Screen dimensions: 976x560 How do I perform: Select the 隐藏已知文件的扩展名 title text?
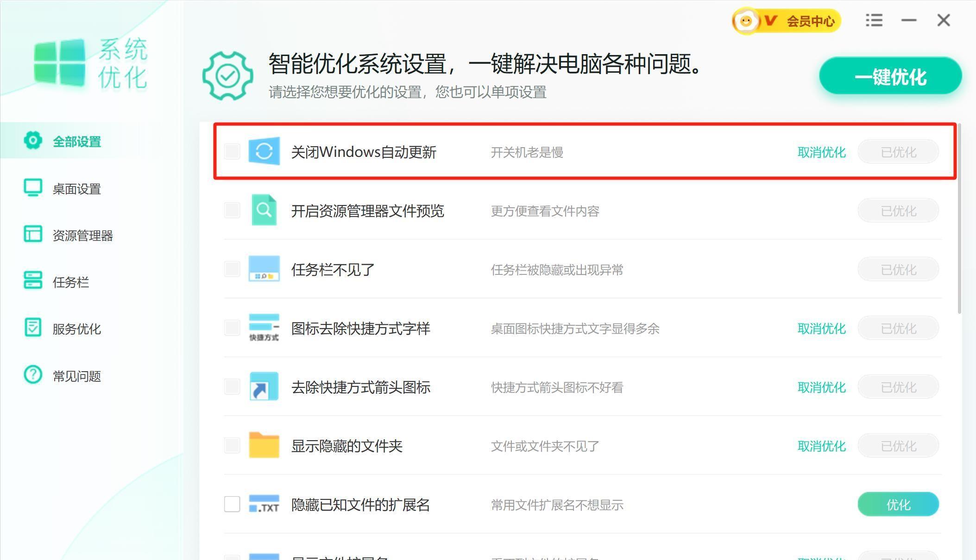(360, 504)
